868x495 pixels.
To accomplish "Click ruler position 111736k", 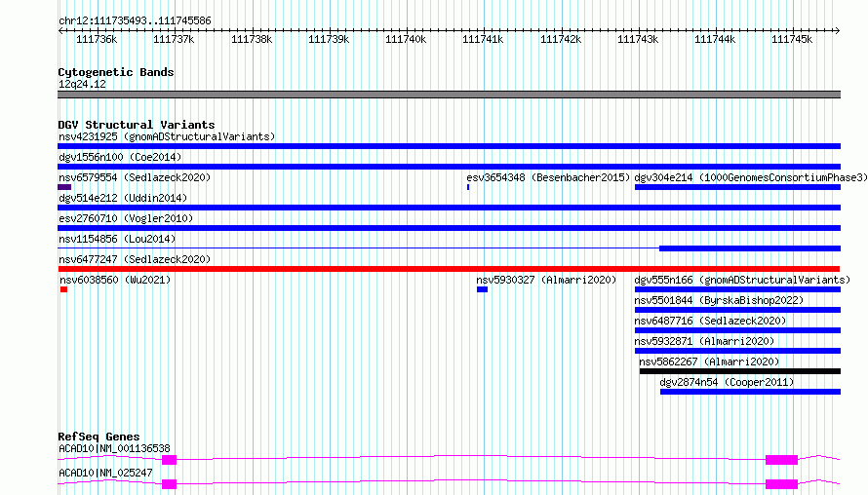I will click(x=97, y=39).
